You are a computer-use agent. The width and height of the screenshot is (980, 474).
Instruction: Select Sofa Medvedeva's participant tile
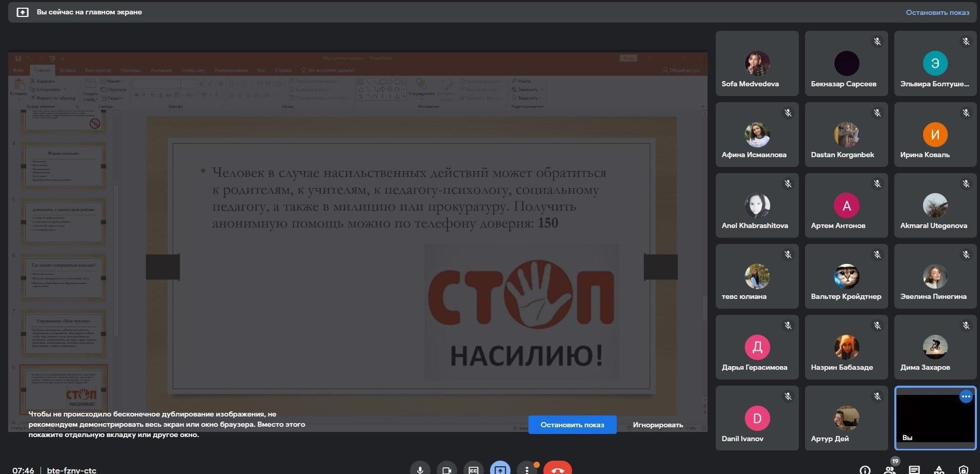757,63
